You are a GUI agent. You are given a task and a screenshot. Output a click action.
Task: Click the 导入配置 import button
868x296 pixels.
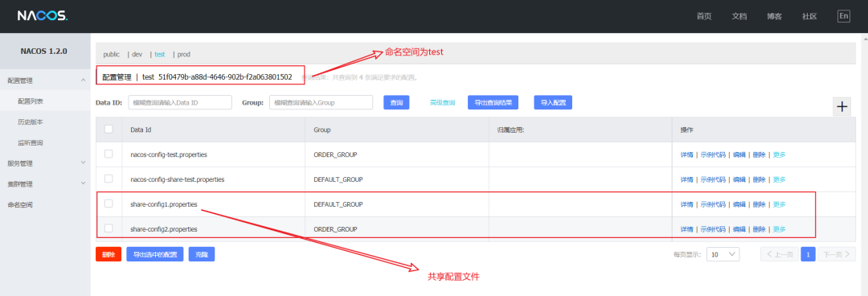click(553, 102)
